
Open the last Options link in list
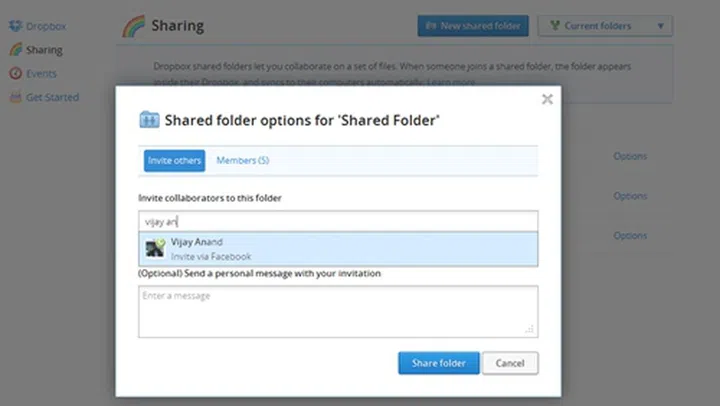click(x=630, y=236)
